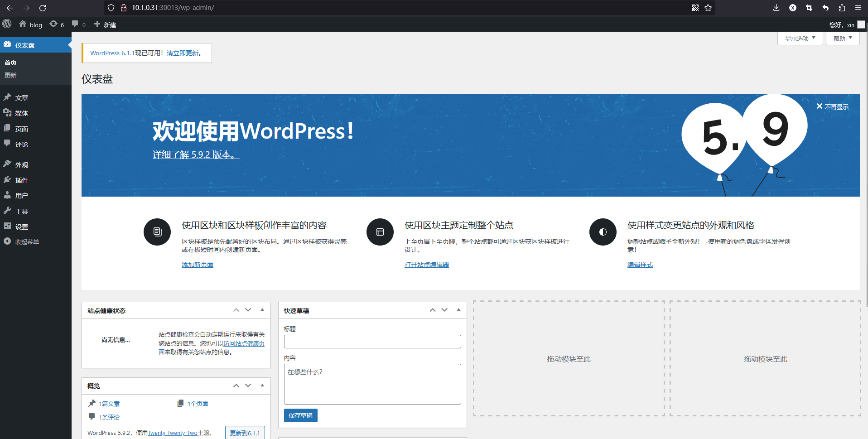Click the 标题 title input field
The height and width of the screenshot is (439, 868).
tap(372, 342)
